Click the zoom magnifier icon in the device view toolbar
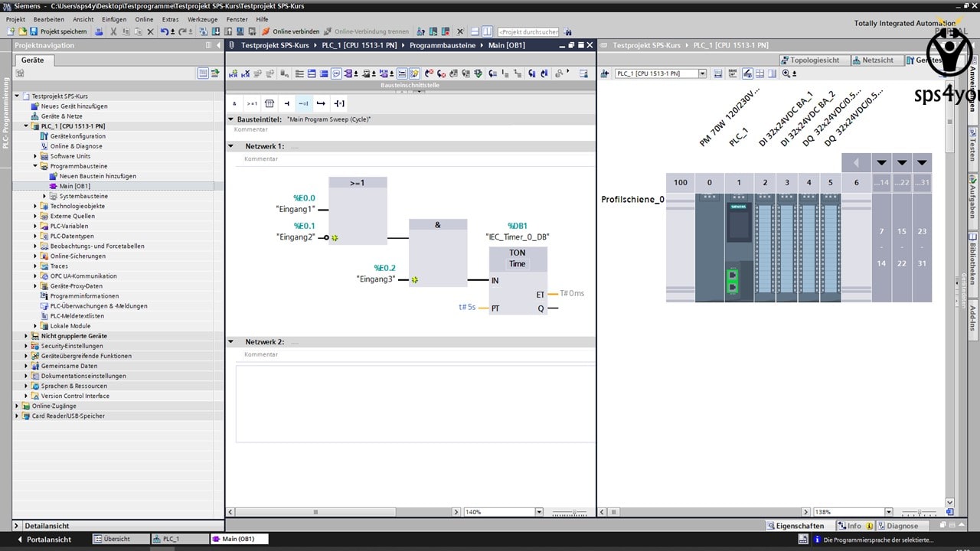This screenshot has width=980, height=551. (786, 73)
